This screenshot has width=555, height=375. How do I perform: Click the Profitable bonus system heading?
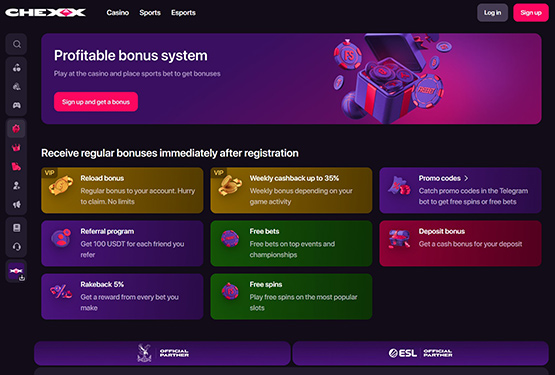click(x=131, y=56)
